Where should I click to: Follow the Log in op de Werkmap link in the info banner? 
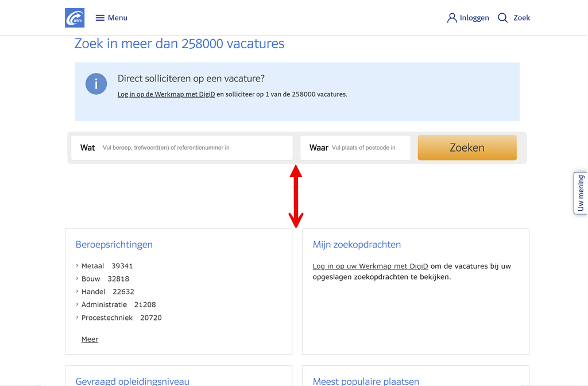pos(166,94)
